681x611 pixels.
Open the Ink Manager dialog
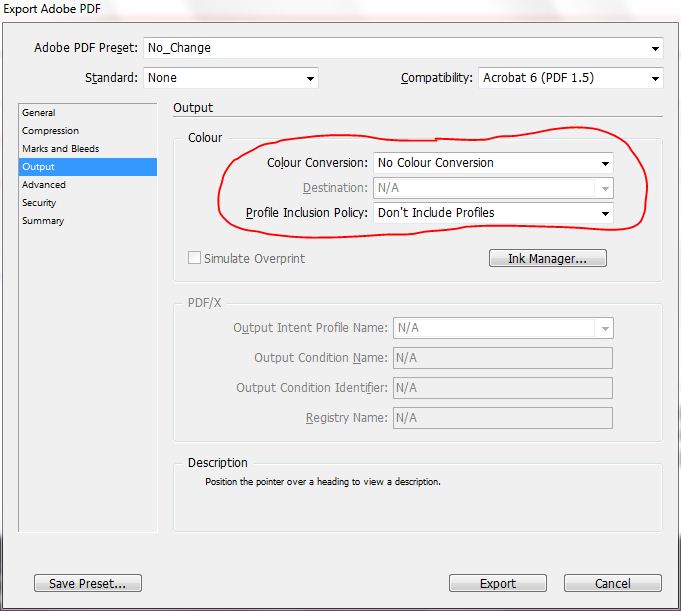(548, 258)
